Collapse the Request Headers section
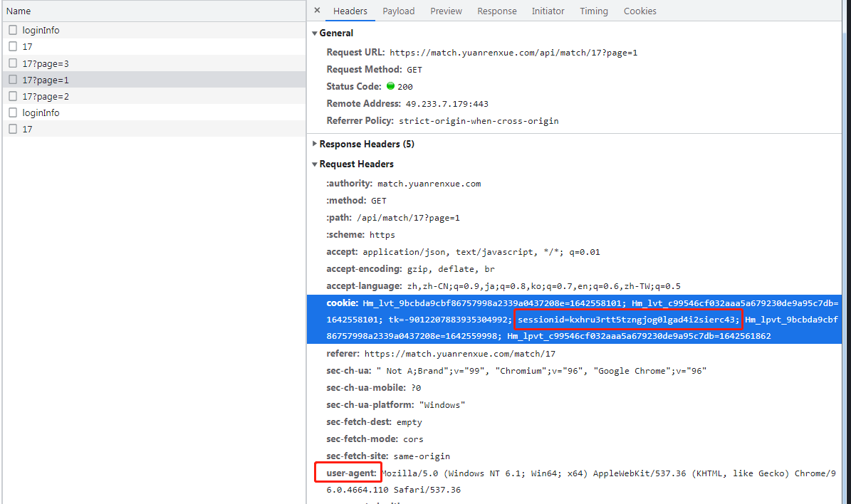Screen dimensions: 851x504 click(x=315, y=164)
